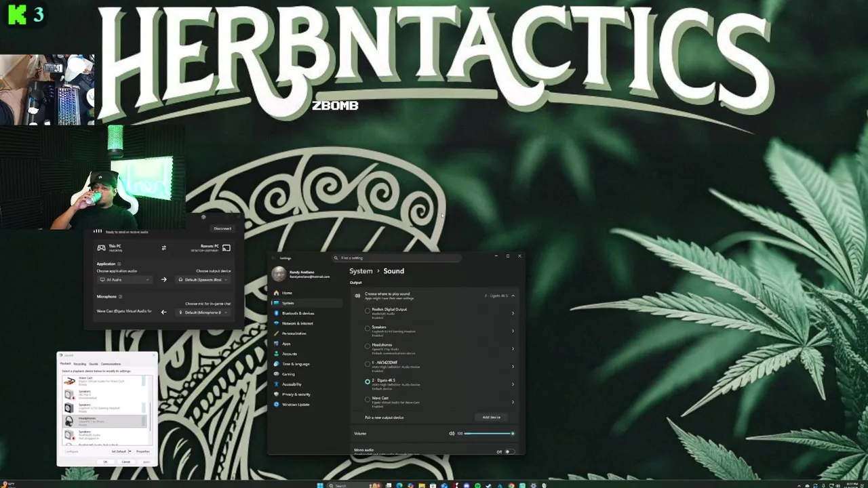Switch to Sounds tab in Sound dialog

click(94, 364)
